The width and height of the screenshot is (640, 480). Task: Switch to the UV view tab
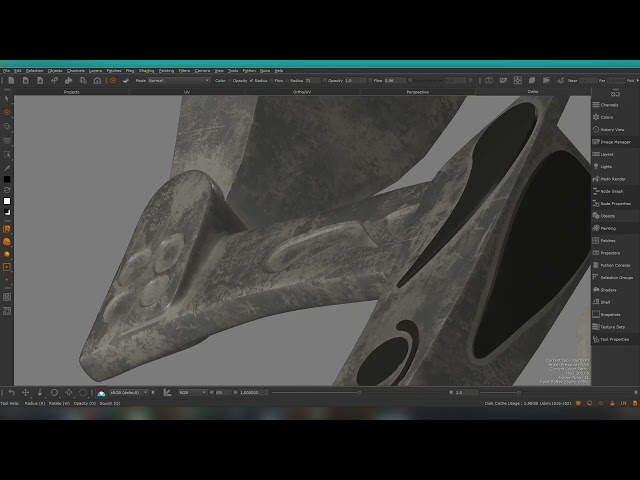[187, 92]
